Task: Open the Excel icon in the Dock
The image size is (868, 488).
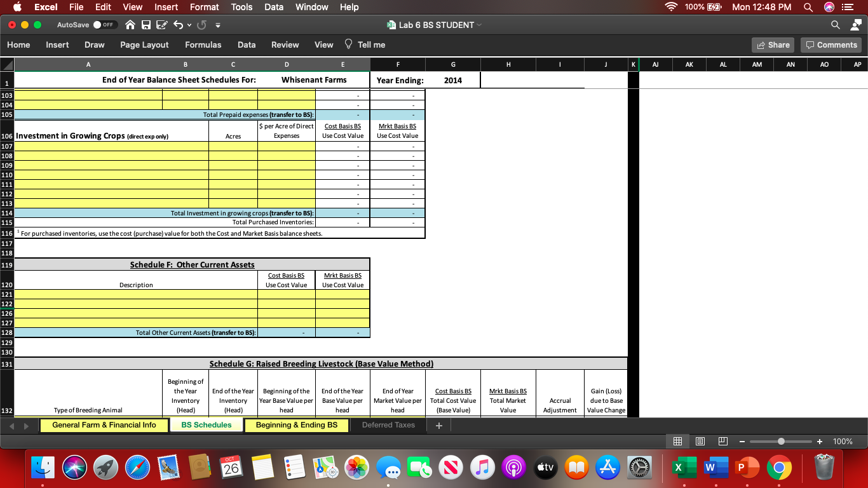Action: coord(684,467)
